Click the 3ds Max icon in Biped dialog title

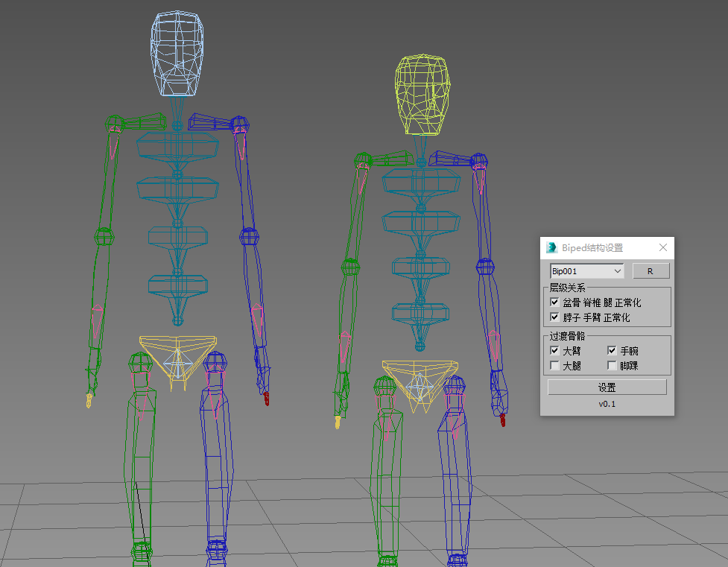click(551, 247)
